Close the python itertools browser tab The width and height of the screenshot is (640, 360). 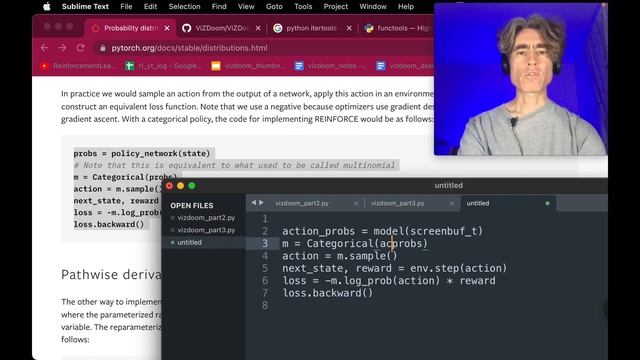(x=349, y=28)
